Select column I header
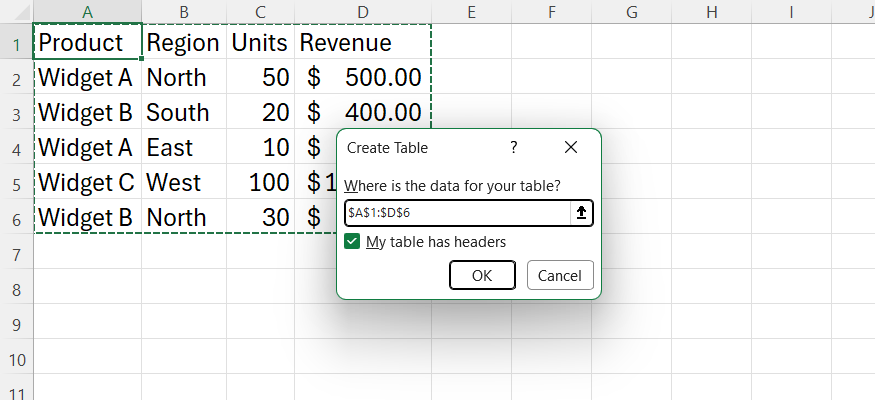The width and height of the screenshot is (875, 400). [x=791, y=12]
